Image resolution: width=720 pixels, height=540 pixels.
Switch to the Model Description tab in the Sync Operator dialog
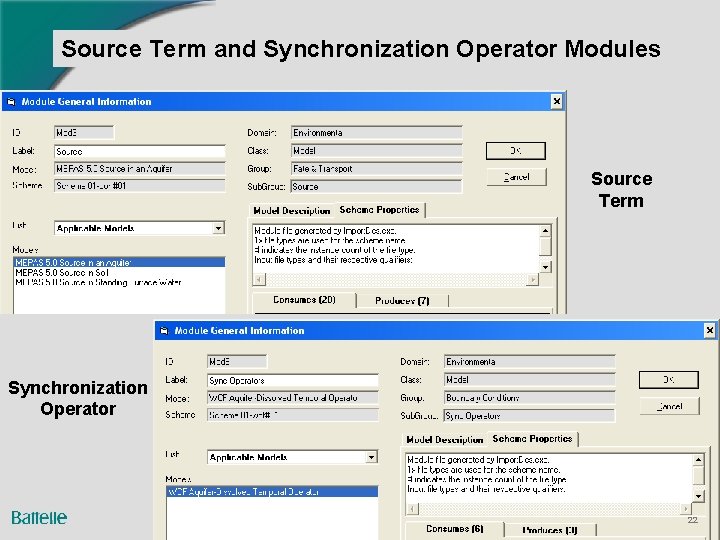point(444,439)
